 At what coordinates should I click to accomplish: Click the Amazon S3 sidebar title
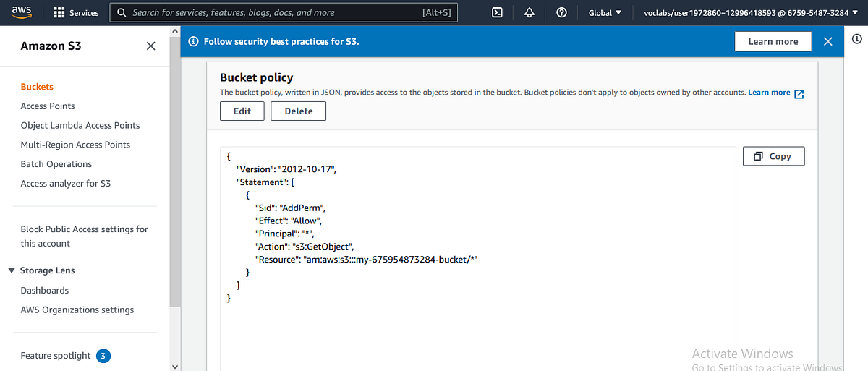pyautogui.click(x=51, y=46)
